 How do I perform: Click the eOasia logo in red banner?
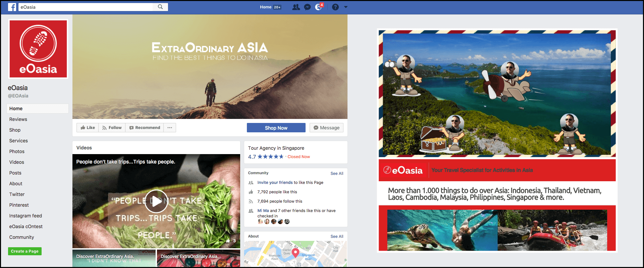pos(403,170)
